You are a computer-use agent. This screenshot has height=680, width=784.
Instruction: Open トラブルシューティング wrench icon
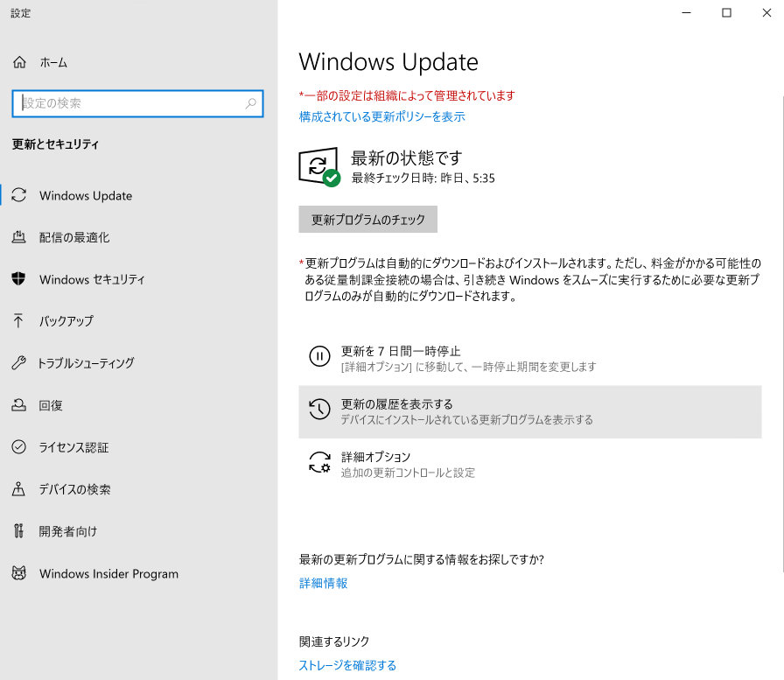pyautogui.click(x=18, y=363)
